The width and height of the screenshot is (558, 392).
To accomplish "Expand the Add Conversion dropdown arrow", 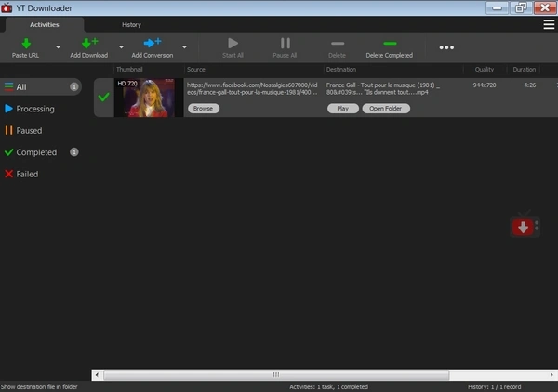I will coord(184,46).
